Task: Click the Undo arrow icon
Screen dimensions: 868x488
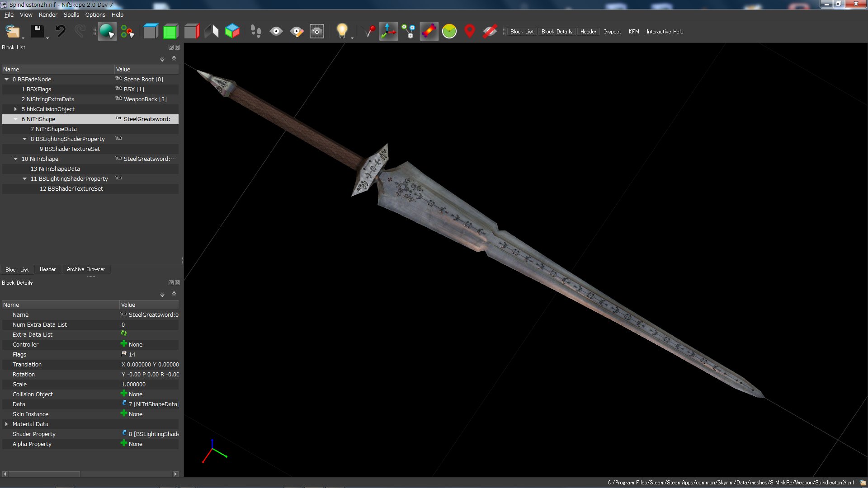Action: 60,31
